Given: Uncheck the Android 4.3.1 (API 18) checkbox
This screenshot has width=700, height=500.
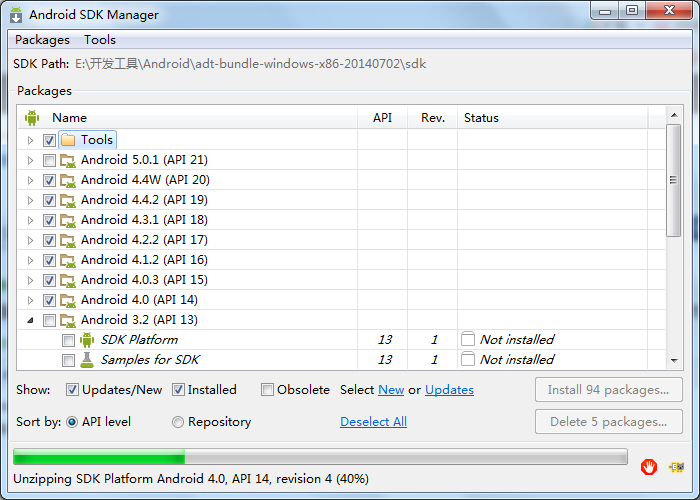Looking at the screenshot, I should (x=49, y=220).
